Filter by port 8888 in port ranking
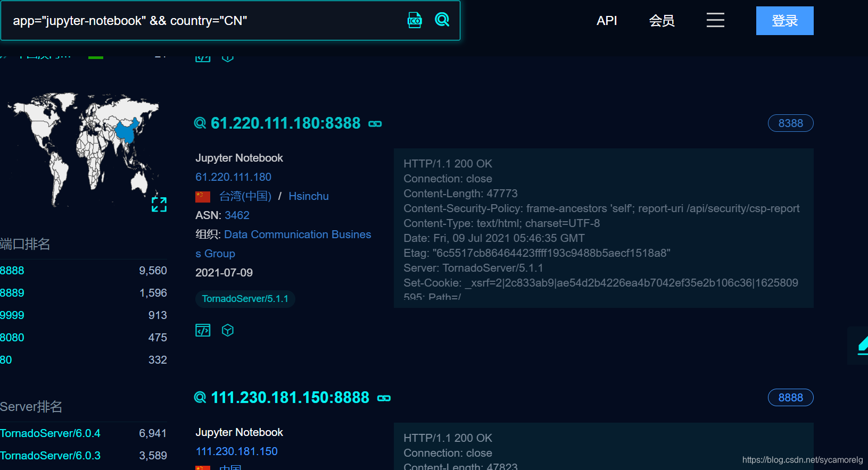Viewport: 868px width, 470px height. (12, 271)
